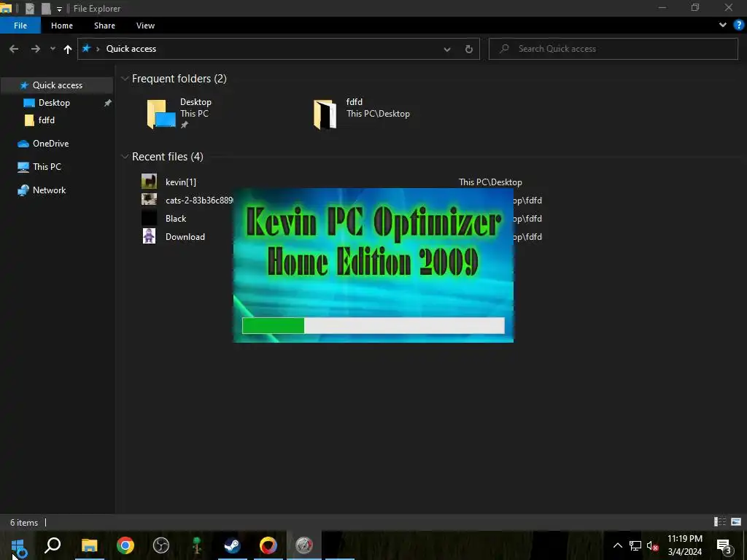Minimize the File Explorer window

pos(662,8)
